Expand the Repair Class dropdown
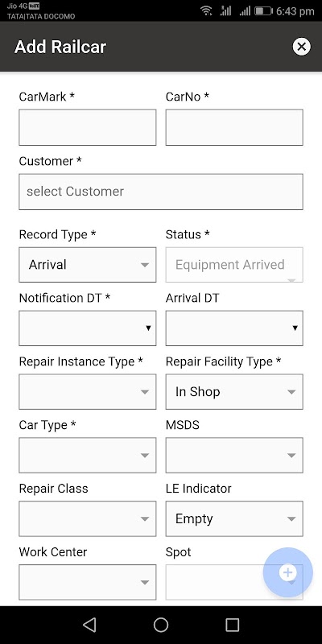The height and width of the screenshot is (644, 322). (88, 518)
